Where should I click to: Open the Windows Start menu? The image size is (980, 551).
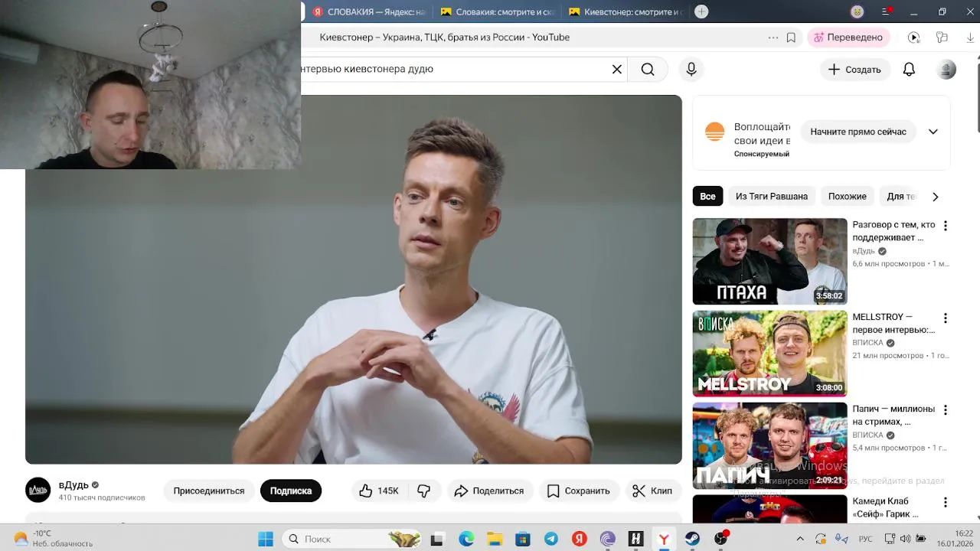pos(266,539)
